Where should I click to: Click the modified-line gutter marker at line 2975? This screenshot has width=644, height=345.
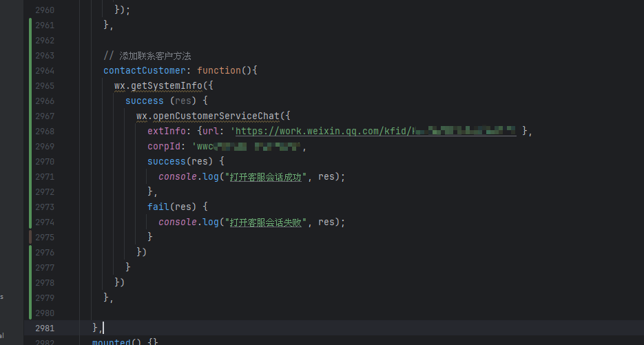pos(30,237)
